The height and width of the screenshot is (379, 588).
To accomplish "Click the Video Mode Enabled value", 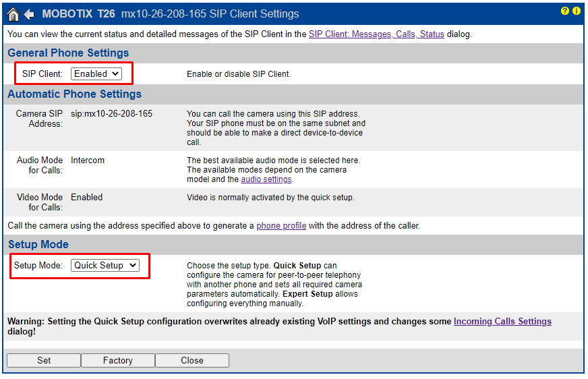I will tap(87, 198).
